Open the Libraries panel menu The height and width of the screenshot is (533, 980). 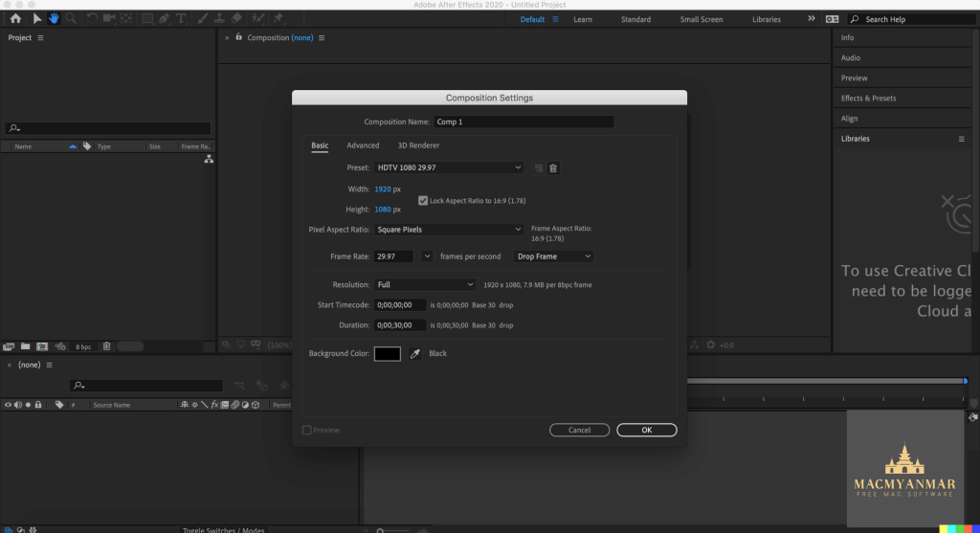[961, 139]
